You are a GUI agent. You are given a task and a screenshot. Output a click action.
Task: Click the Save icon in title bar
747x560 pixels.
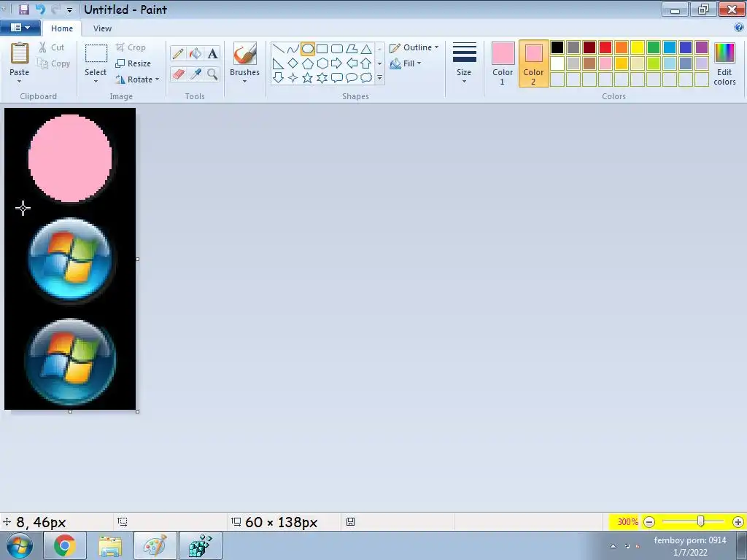(x=23, y=9)
